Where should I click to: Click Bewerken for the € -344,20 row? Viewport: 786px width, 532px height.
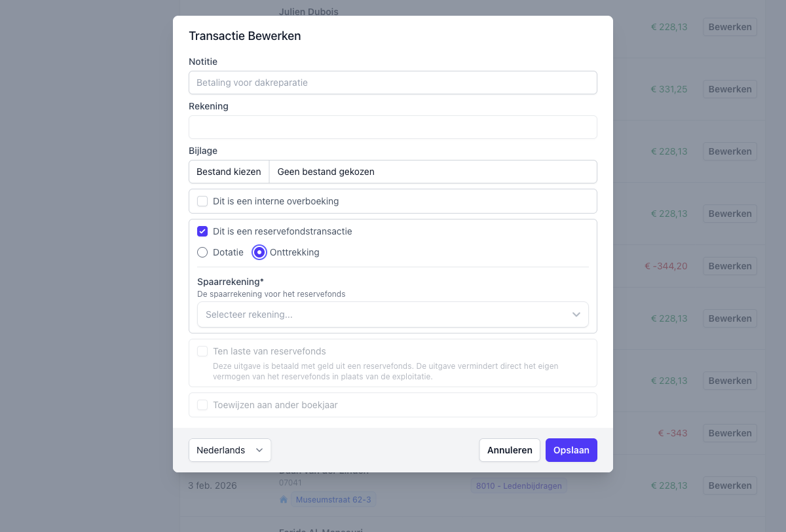[x=730, y=266]
